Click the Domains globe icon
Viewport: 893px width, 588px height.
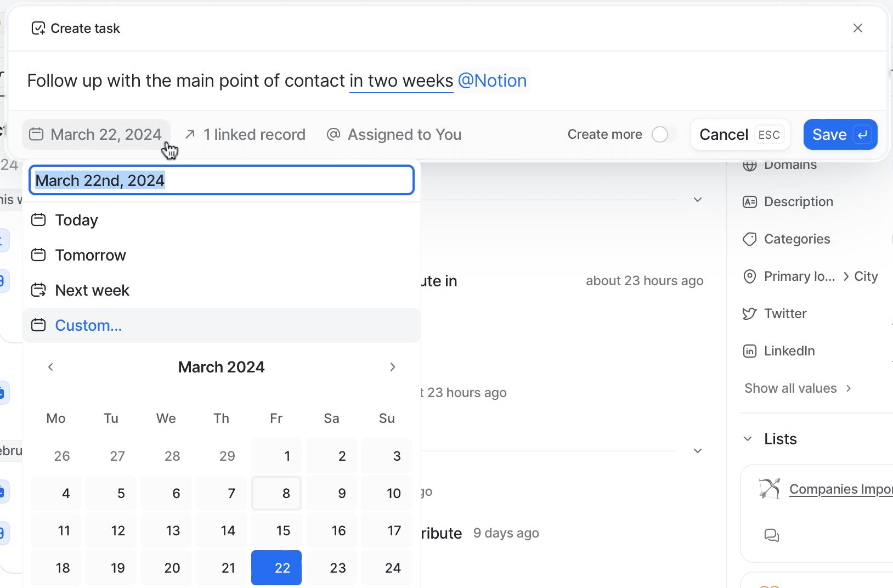coord(750,164)
